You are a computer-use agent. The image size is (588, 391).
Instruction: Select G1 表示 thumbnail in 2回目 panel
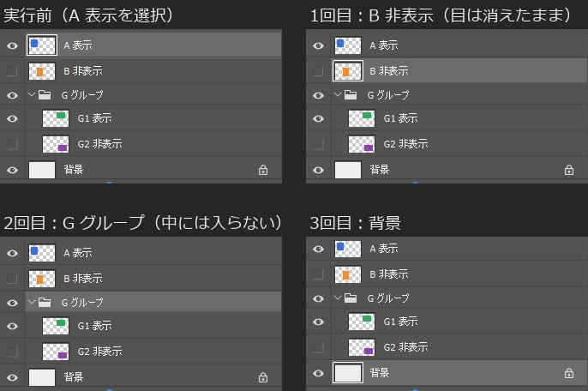click(x=56, y=326)
